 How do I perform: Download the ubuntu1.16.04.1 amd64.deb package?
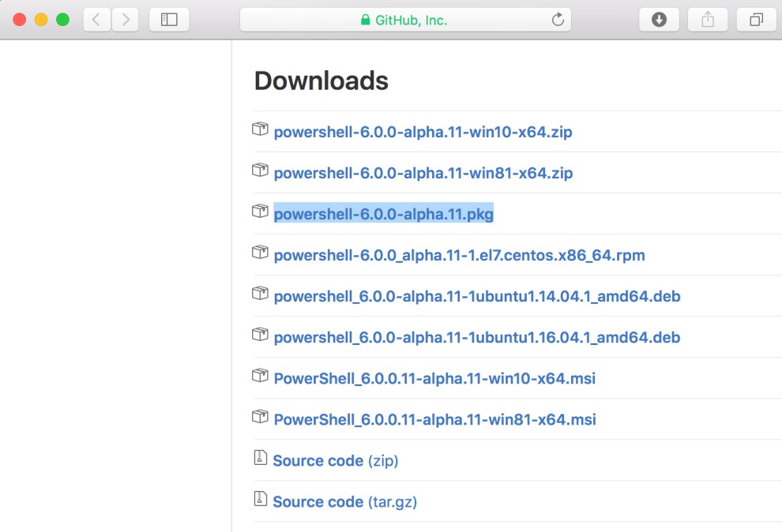coord(476,337)
